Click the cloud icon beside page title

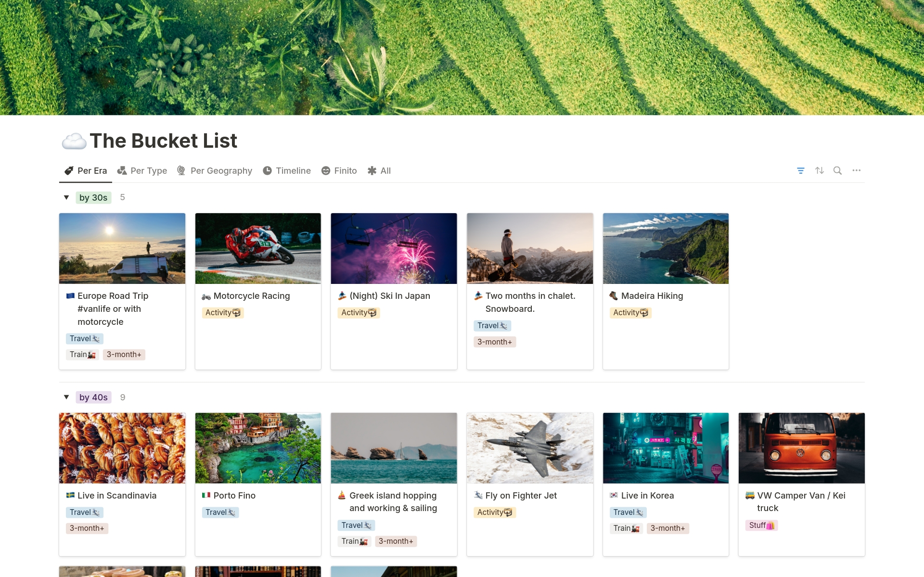point(74,141)
